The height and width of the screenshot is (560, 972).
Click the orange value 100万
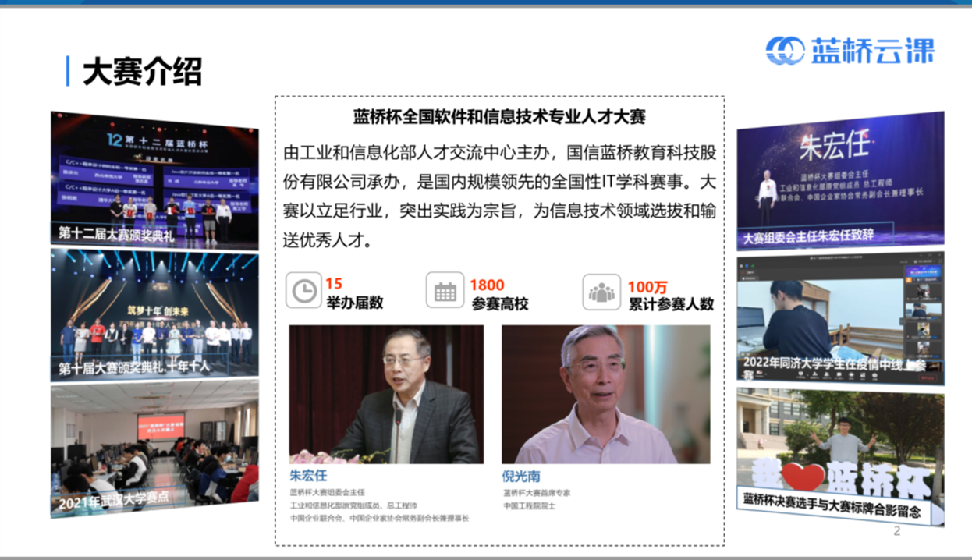coord(647,286)
